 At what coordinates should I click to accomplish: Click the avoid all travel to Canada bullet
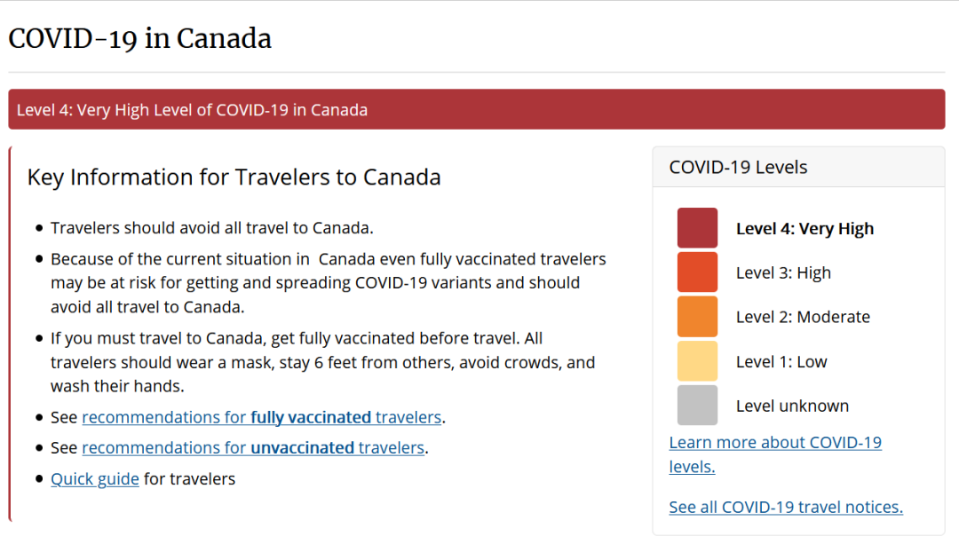tap(211, 228)
